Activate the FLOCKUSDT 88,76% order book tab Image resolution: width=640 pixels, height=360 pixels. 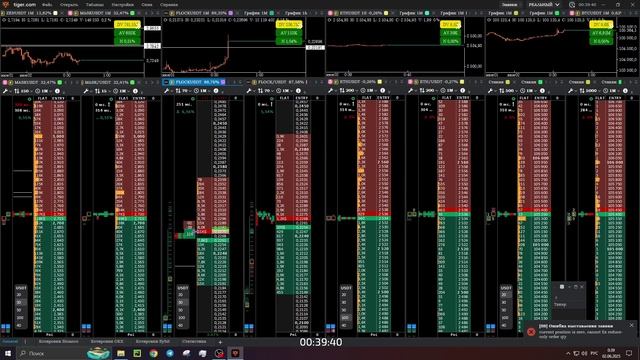194,82
